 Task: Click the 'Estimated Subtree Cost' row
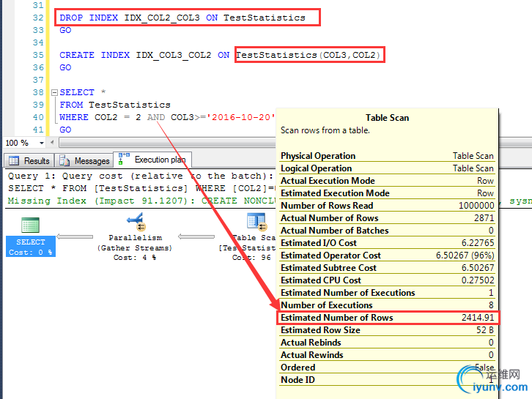(387, 268)
